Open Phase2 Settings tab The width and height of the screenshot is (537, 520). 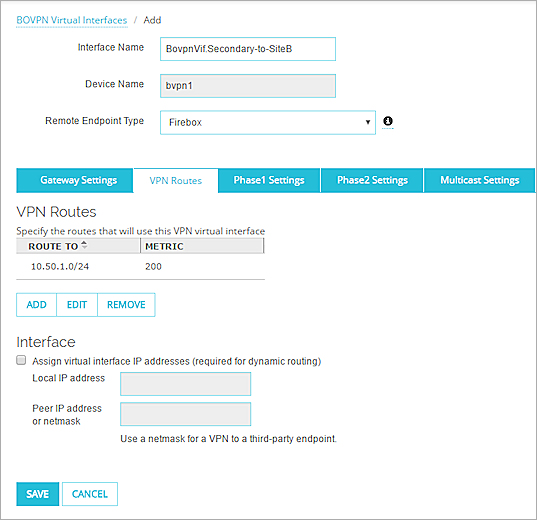pos(372,180)
